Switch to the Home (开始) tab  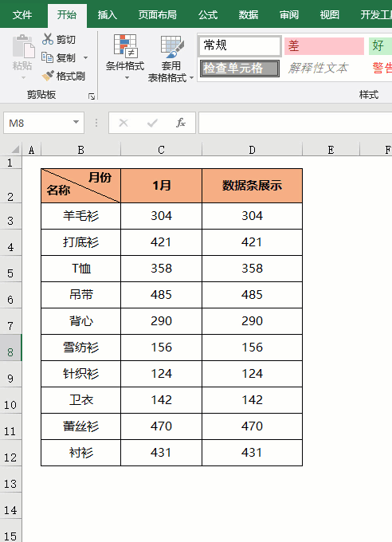pyautogui.click(x=67, y=14)
